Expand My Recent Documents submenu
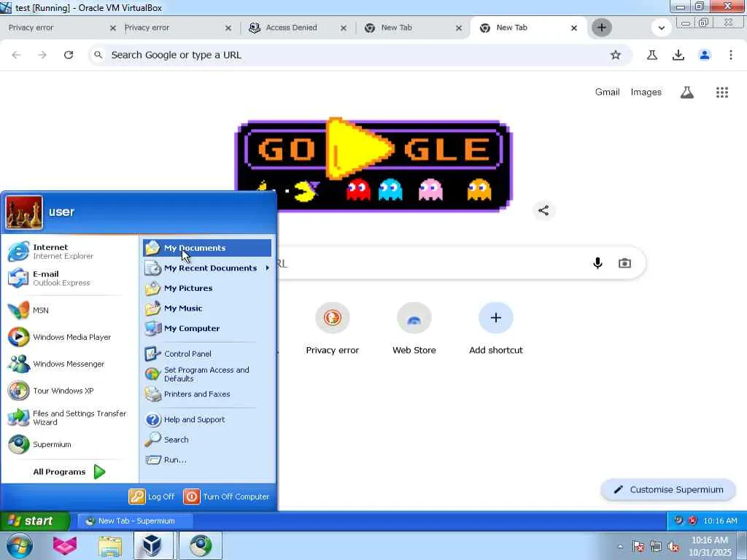This screenshot has width=747, height=560. [x=207, y=268]
